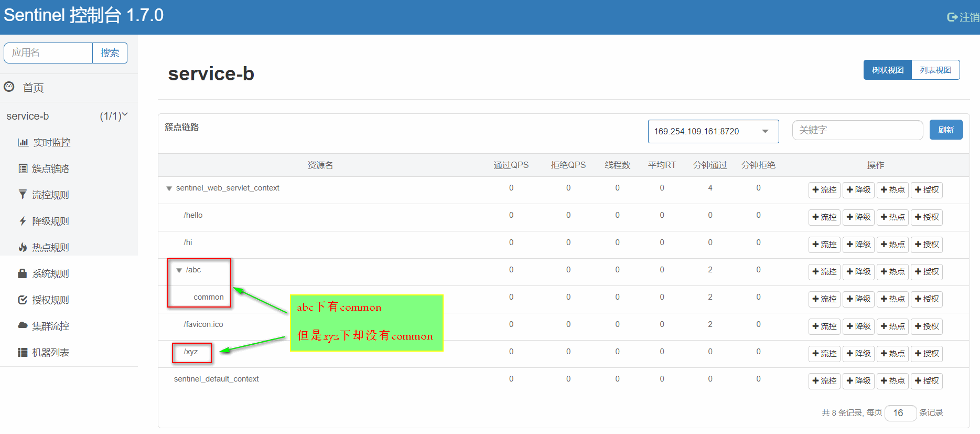Click the system rule lock icon
The width and height of the screenshot is (980, 434).
click(23, 273)
